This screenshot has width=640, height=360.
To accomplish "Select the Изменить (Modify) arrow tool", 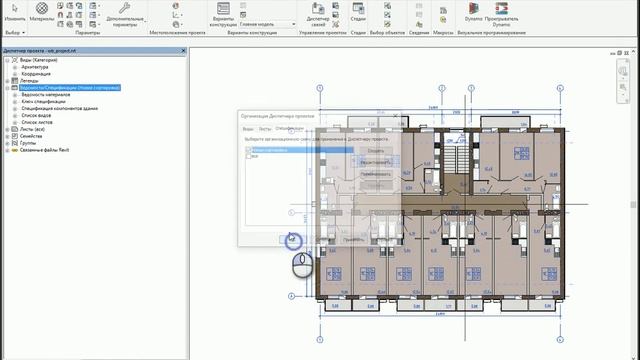I will (15, 12).
